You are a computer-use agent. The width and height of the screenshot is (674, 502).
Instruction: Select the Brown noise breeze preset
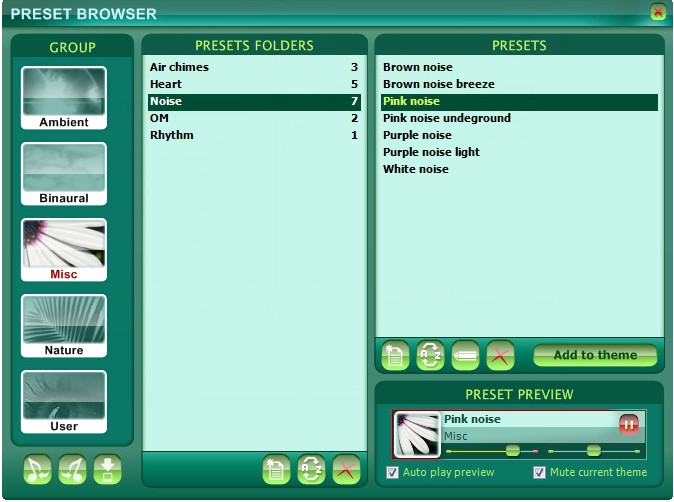(x=519, y=84)
